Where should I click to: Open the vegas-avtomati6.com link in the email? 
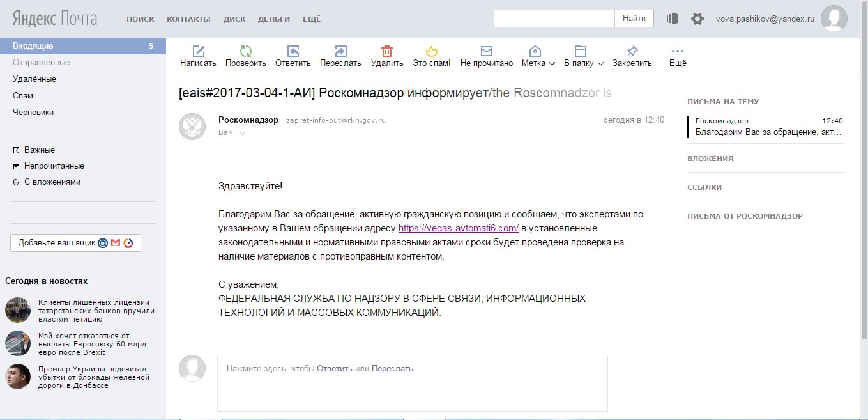pos(458,228)
